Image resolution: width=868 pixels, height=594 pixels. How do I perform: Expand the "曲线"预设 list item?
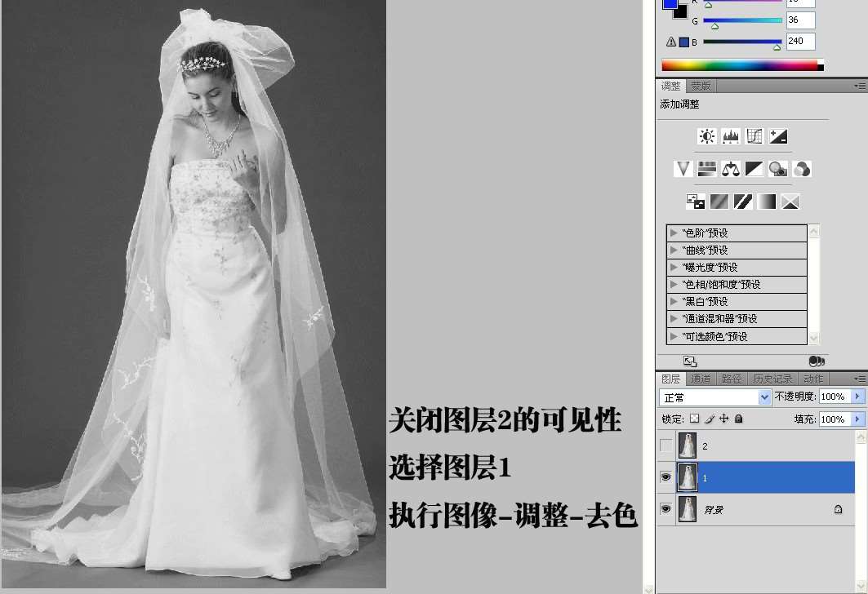(x=674, y=250)
